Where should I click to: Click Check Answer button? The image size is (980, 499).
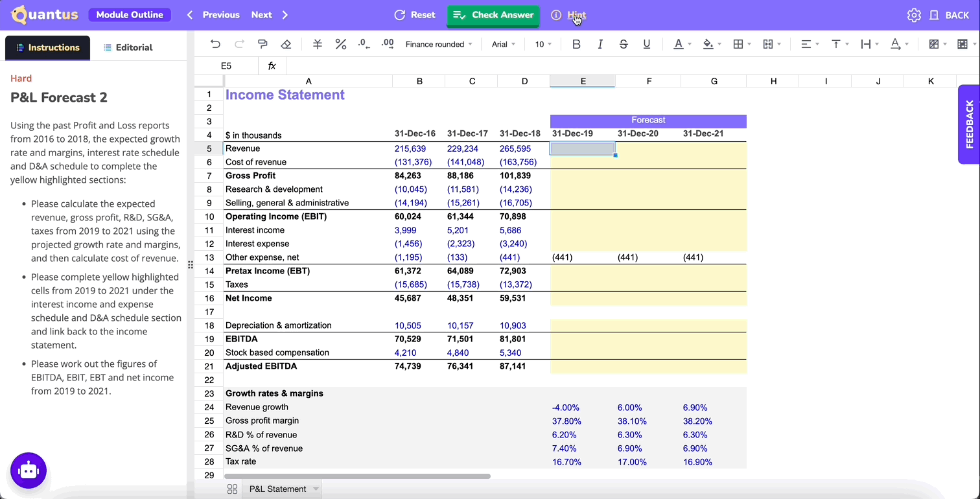(x=493, y=15)
